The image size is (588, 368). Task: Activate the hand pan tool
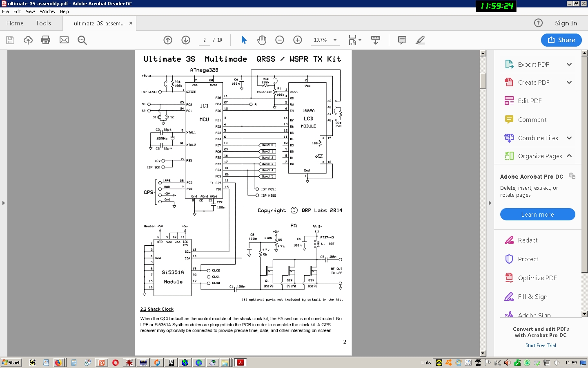pos(262,40)
